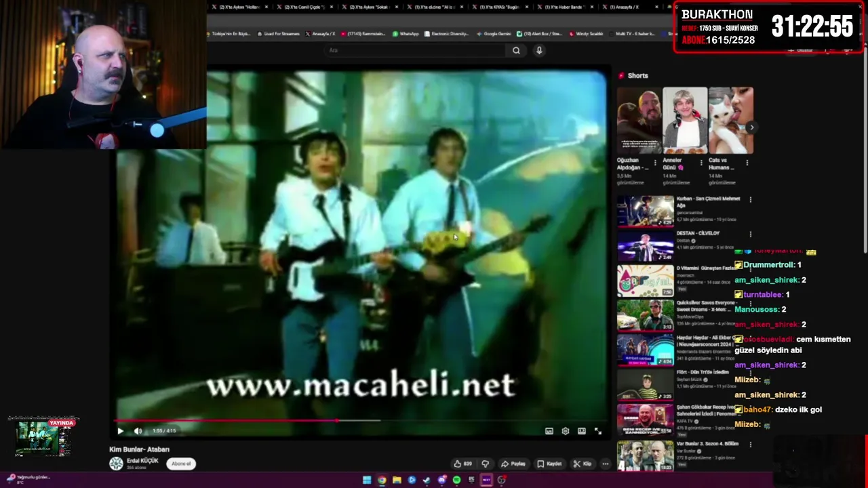Click the Shorts section header

(x=633, y=76)
